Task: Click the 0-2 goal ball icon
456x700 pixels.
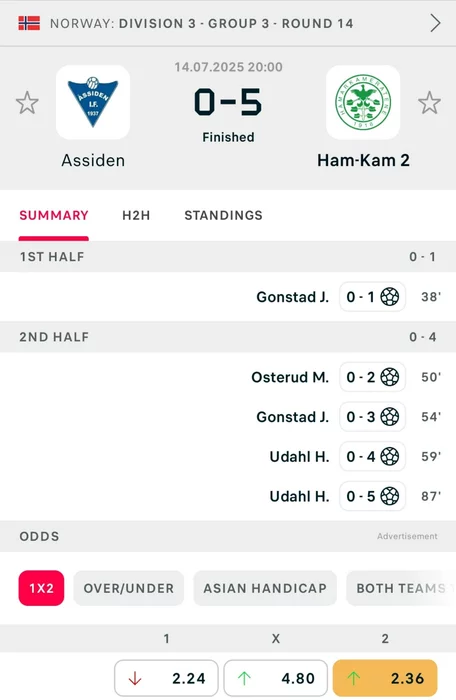Action: pos(389,377)
